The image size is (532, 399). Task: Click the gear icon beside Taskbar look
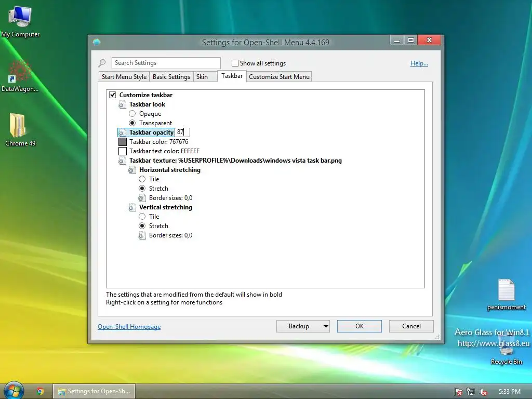(x=122, y=104)
